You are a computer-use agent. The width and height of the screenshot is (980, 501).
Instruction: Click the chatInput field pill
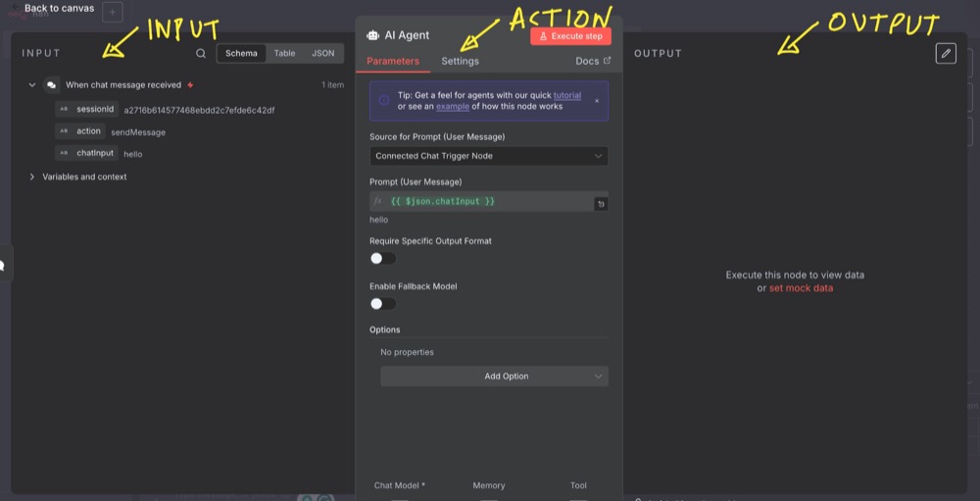pos(86,153)
